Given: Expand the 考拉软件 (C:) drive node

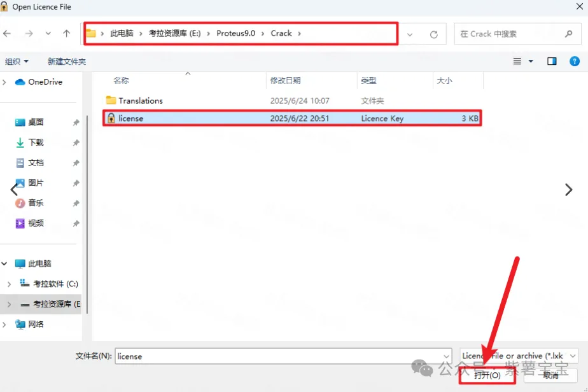Looking at the screenshot, I should click(8, 284).
